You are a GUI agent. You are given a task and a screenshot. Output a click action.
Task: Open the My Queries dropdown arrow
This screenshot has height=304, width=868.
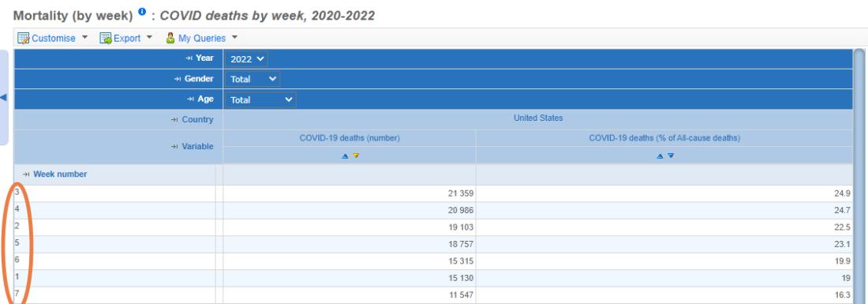(234, 38)
